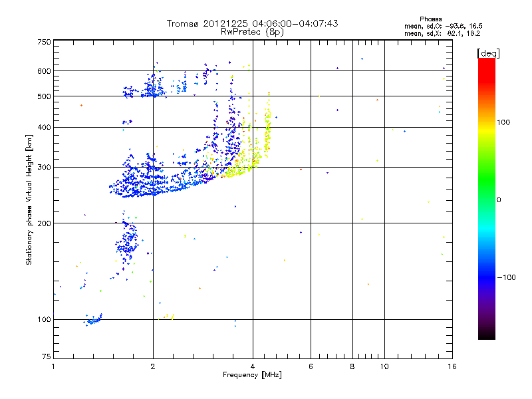Click the blue echo cluster near 100 km
Image resolution: width=532 pixels, height=399 pixels.
(93, 320)
